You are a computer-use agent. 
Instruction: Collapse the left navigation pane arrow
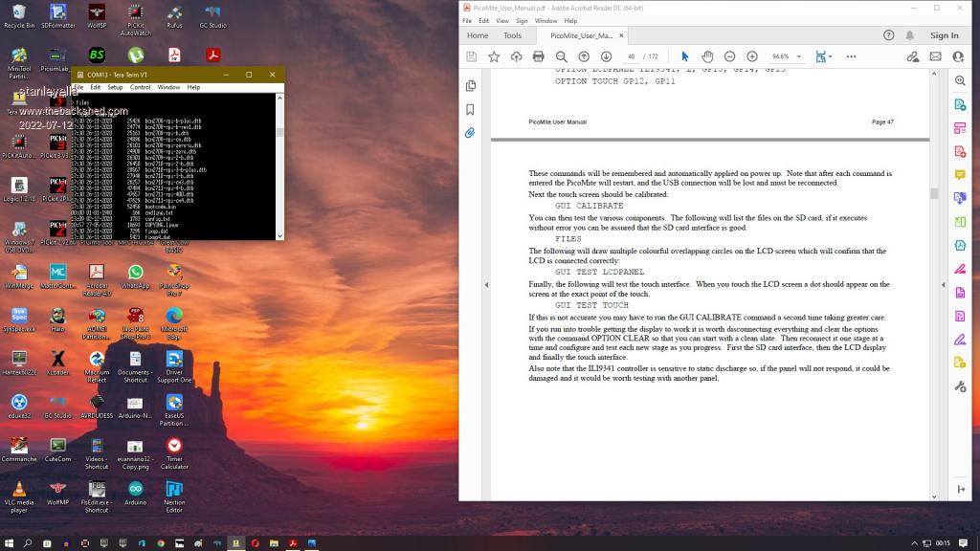(x=486, y=284)
